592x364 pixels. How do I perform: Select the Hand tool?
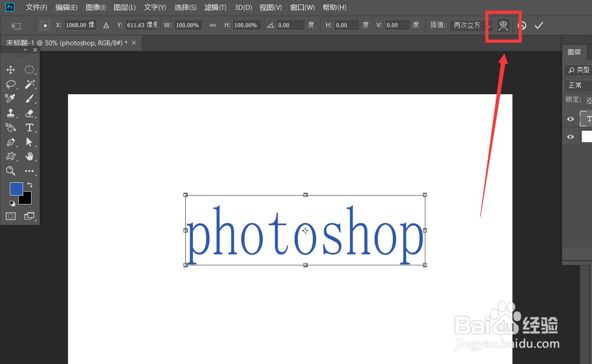click(29, 156)
